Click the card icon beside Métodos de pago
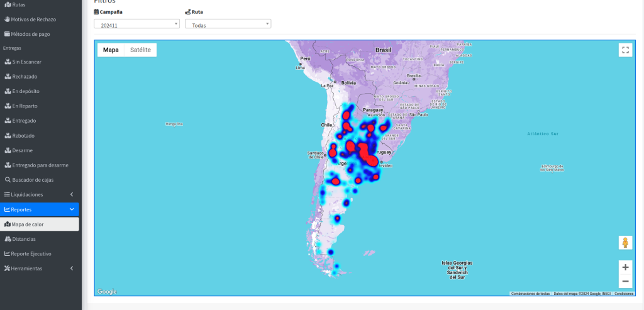The height and width of the screenshot is (310, 644). pyautogui.click(x=7, y=34)
